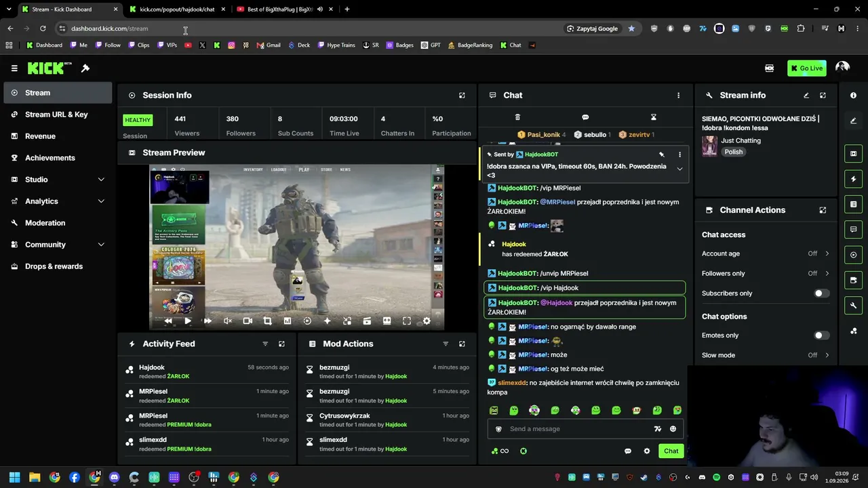Expand the Session Info panel to fullscreen
Image resolution: width=868 pixels, height=488 pixels.
pyautogui.click(x=462, y=96)
